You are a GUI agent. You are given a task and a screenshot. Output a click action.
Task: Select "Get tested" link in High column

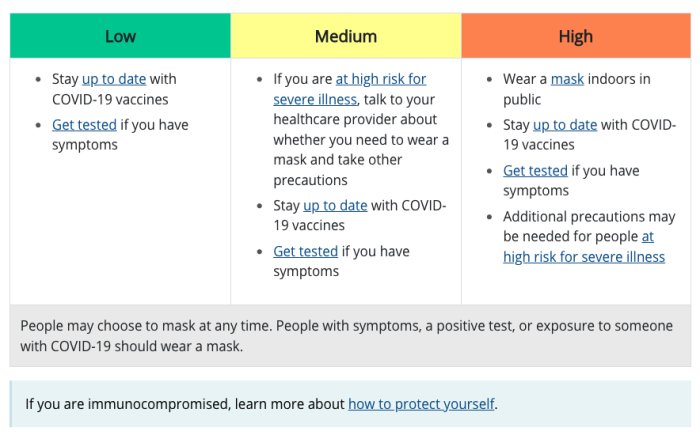tap(535, 171)
